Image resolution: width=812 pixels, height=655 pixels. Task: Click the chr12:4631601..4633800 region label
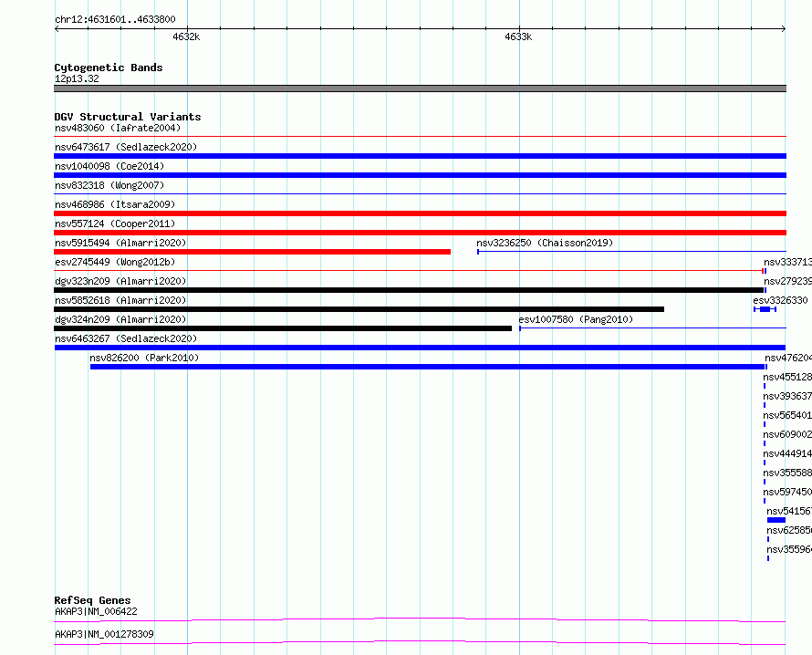tap(115, 19)
